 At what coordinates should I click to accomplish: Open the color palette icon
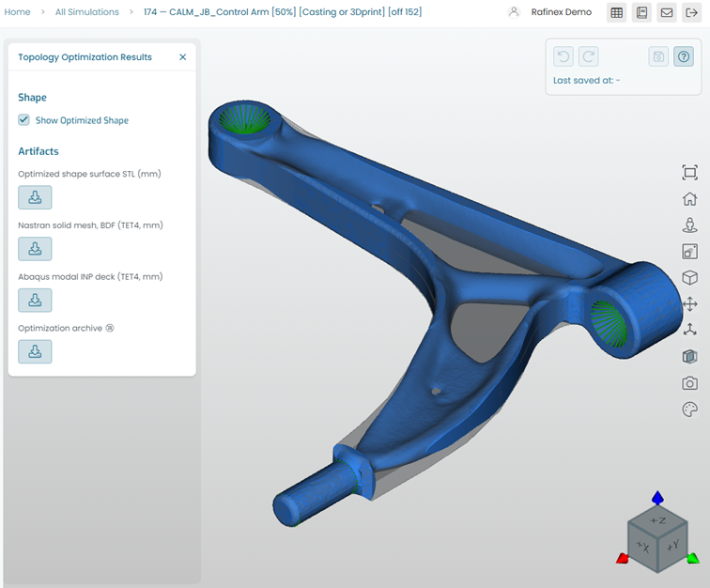[689, 410]
